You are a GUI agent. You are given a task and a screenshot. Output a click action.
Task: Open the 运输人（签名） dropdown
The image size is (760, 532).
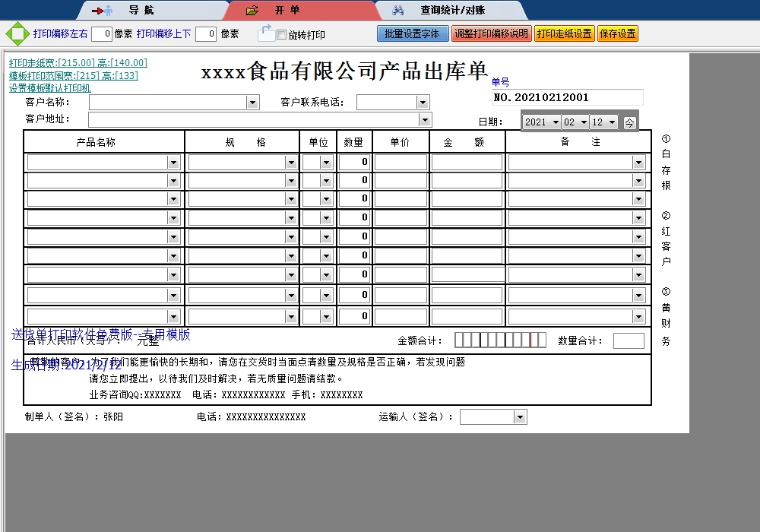pyautogui.click(x=520, y=416)
